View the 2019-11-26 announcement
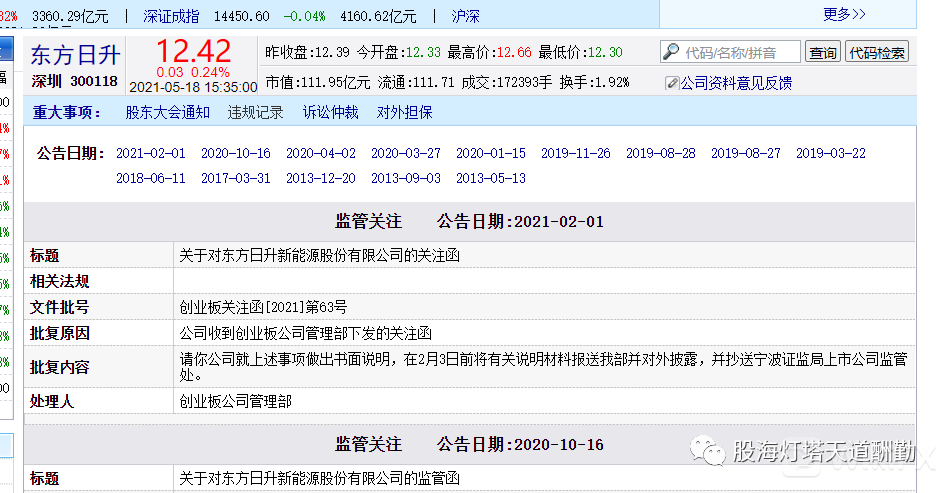 tap(576, 153)
